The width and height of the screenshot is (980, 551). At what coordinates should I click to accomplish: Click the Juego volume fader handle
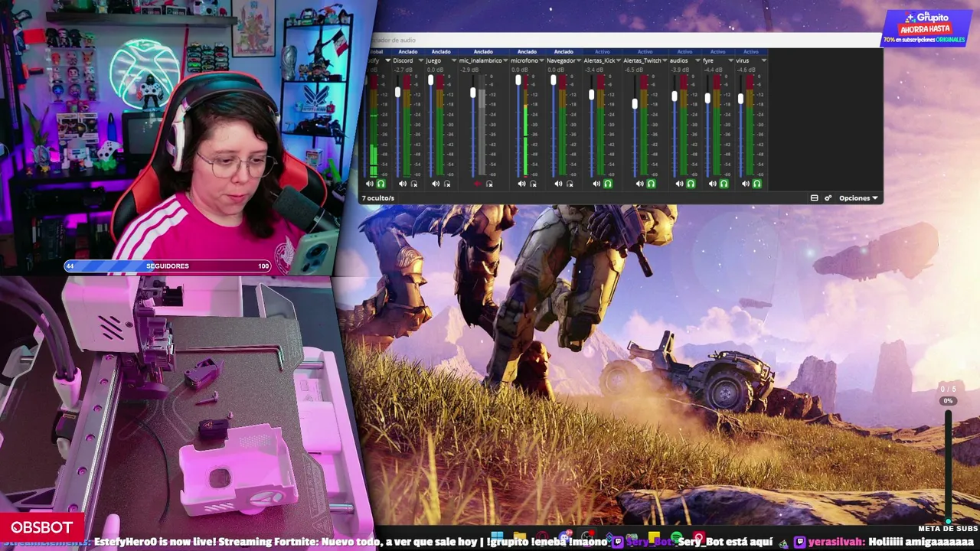(x=431, y=80)
